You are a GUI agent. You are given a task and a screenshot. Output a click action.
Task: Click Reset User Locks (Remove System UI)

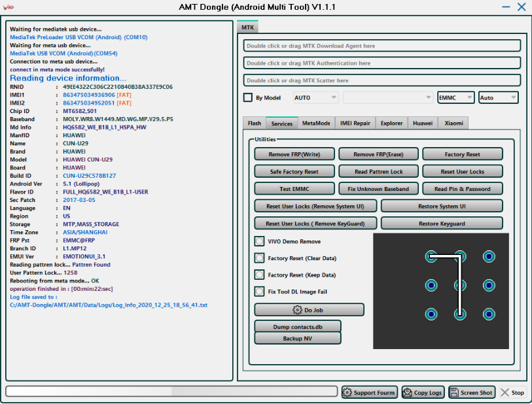(x=315, y=206)
